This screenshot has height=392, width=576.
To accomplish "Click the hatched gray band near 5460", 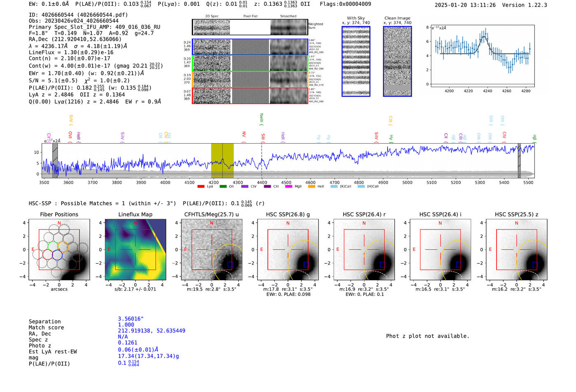I will coord(519,160).
